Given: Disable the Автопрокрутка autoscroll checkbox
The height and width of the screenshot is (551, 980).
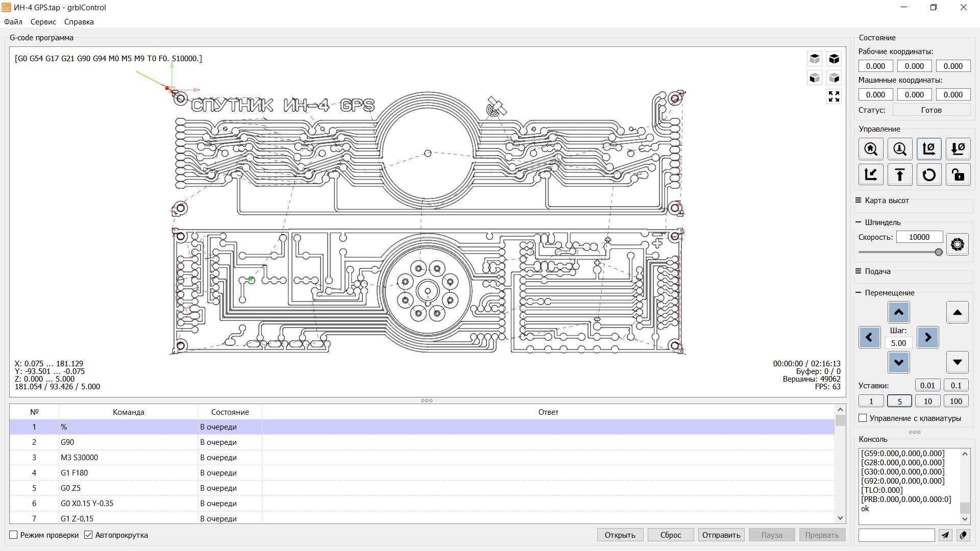Looking at the screenshot, I should tap(88, 535).
